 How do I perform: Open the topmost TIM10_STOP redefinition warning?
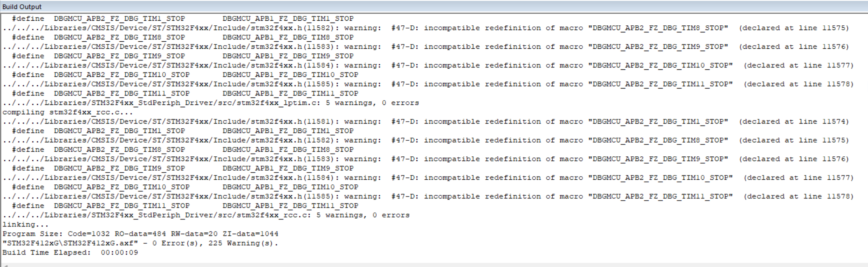pos(428,65)
